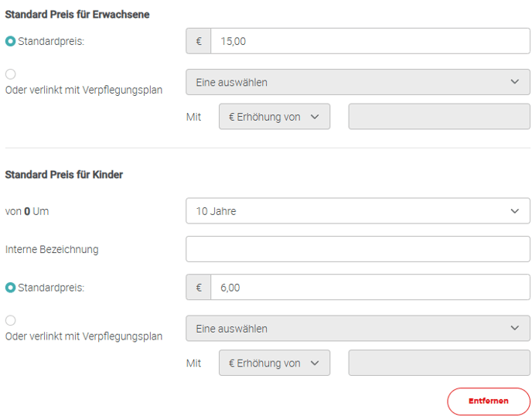This screenshot has height=420, width=532.
Task: Click chevron of child Eine auswählen dropdown
Action: (x=516, y=329)
